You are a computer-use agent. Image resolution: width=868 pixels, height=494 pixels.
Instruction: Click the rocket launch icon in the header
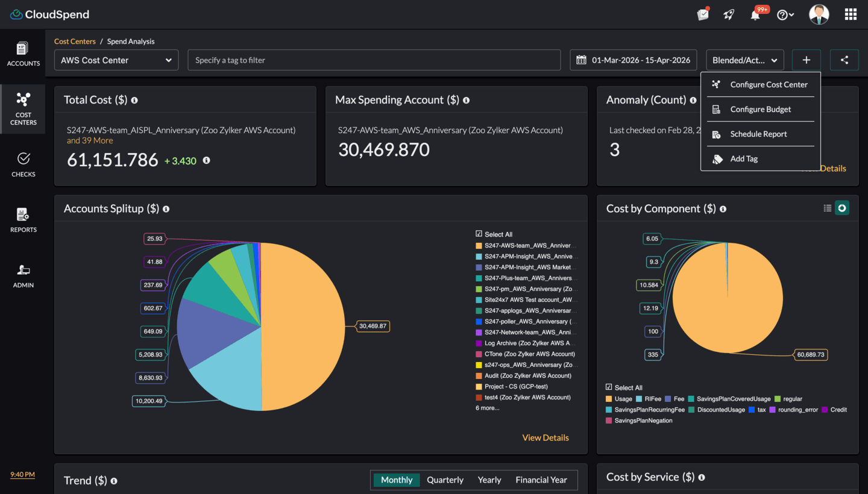click(729, 14)
